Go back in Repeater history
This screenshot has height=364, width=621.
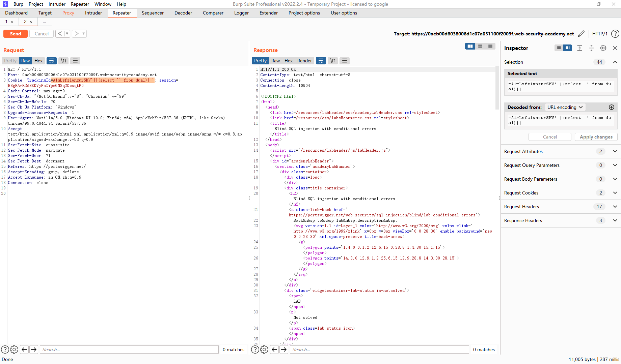pos(60,34)
